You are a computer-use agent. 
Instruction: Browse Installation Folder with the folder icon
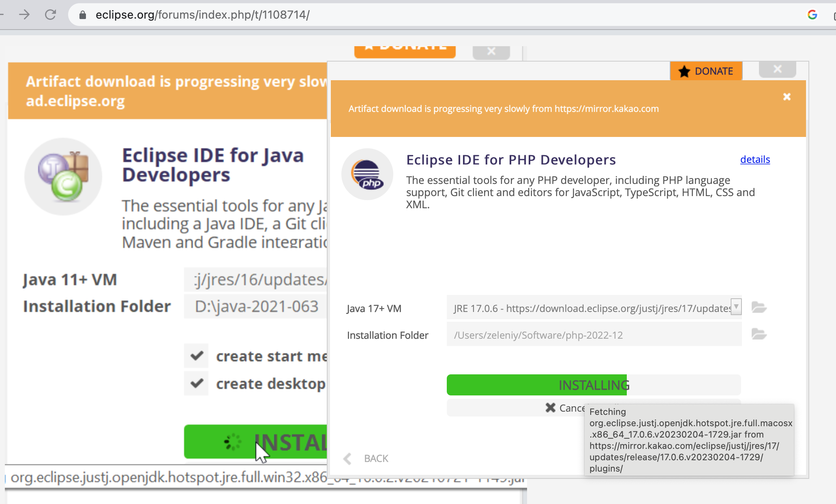759,335
